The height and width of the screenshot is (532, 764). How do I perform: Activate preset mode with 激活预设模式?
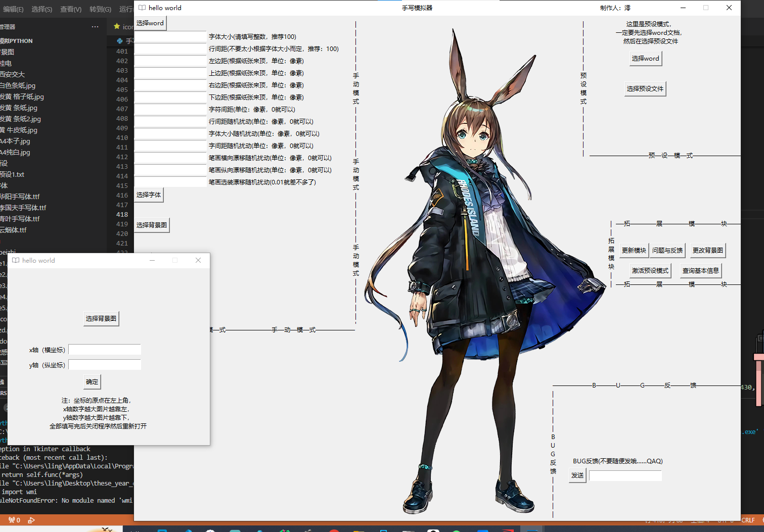pos(650,271)
